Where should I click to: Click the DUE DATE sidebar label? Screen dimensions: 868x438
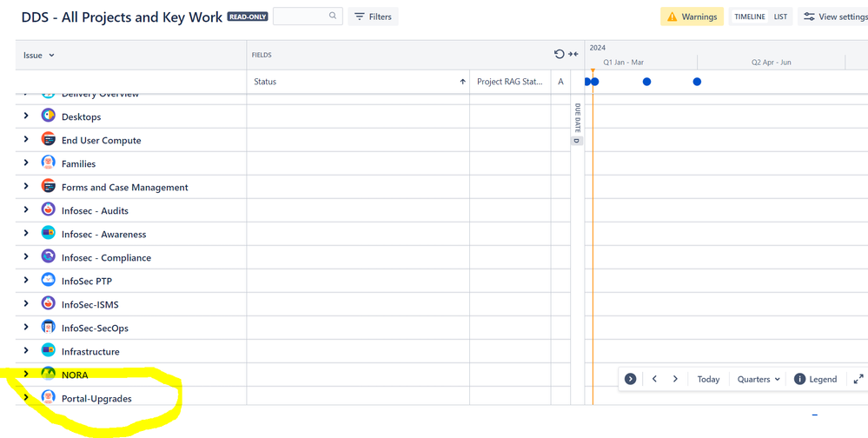[x=578, y=118]
